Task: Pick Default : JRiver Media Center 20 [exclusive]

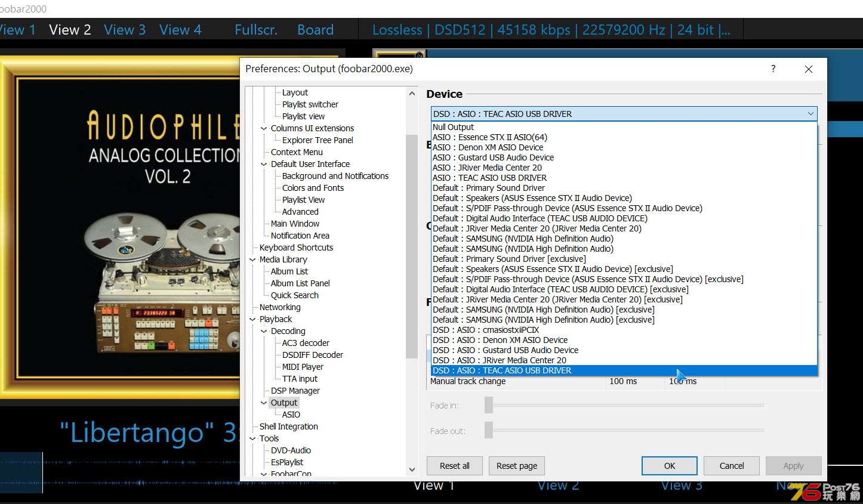Action: [x=624, y=299]
